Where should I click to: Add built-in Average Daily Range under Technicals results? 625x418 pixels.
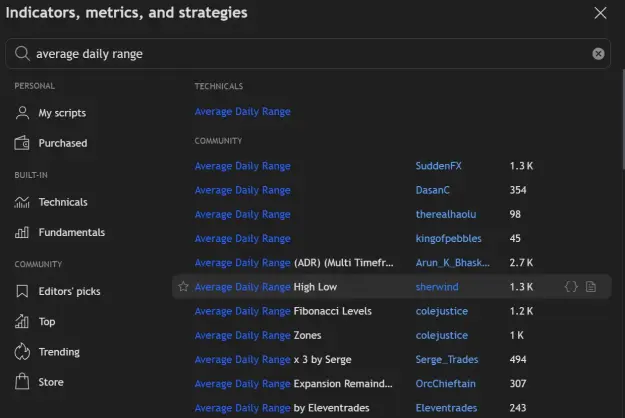242,112
